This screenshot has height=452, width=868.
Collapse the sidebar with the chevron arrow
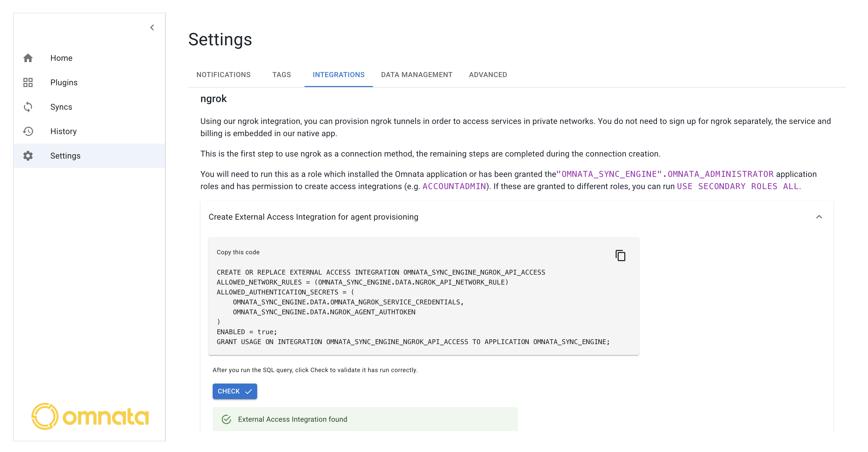(152, 28)
